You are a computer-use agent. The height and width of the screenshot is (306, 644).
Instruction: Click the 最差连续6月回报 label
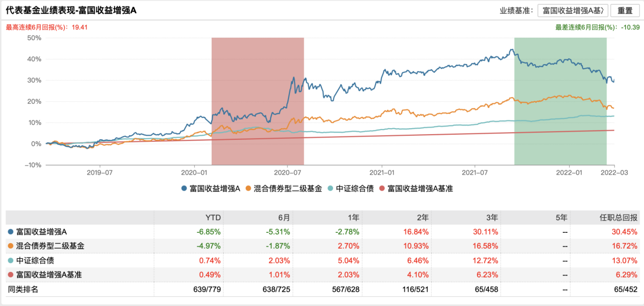coord(585,27)
